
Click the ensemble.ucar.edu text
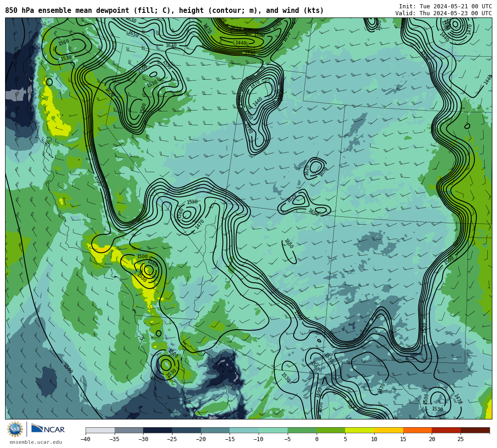point(36,442)
